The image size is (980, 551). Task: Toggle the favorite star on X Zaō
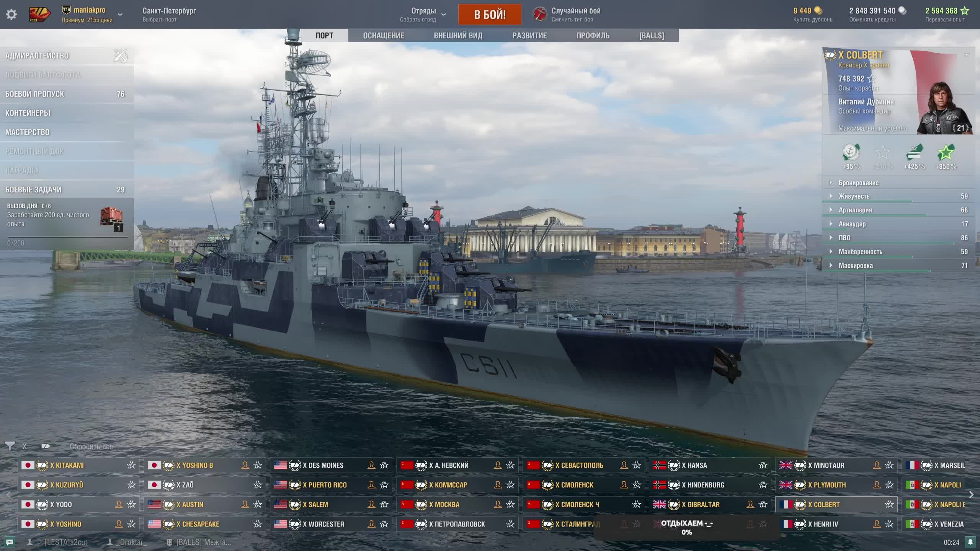pos(258,485)
